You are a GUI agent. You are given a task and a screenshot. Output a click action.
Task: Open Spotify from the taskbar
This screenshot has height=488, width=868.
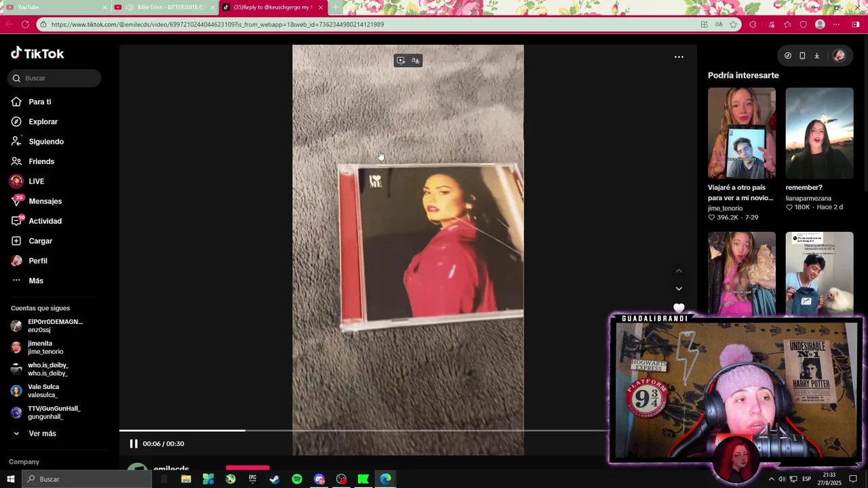(297, 479)
